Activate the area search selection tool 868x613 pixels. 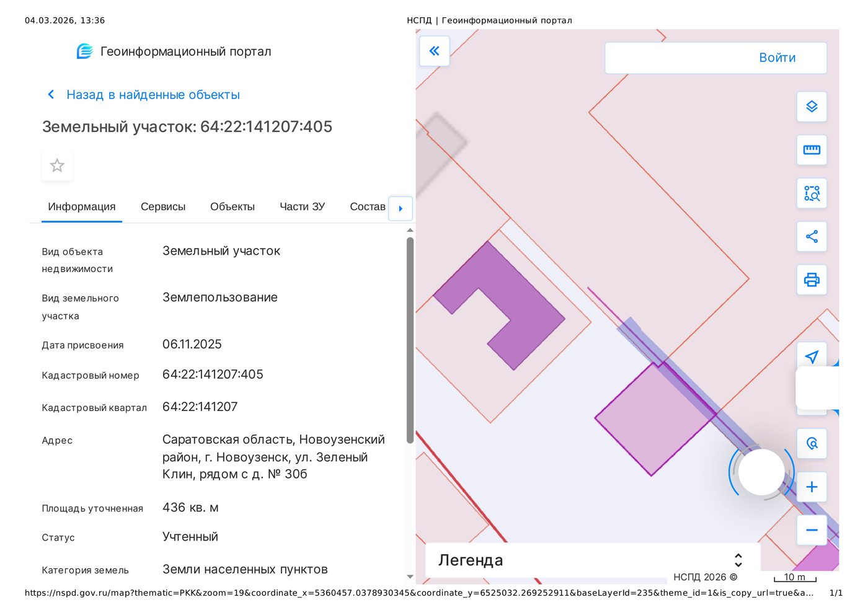coord(812,193)
